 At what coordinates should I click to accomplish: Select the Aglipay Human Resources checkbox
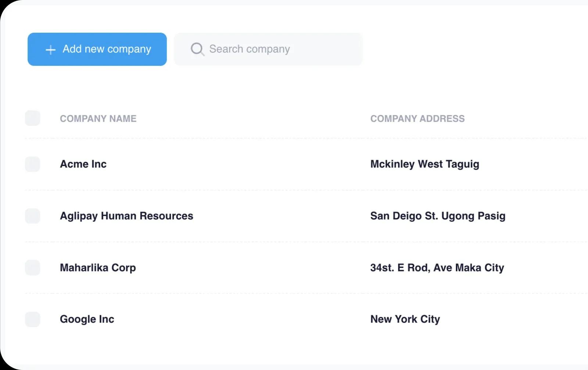[33, 216]
